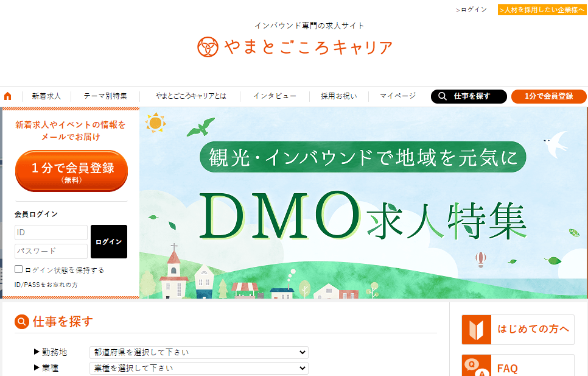Click the 1分で会員登録 nav button
Image resolution: width=588 pixels, height=376 pixels.
[548, 96]
